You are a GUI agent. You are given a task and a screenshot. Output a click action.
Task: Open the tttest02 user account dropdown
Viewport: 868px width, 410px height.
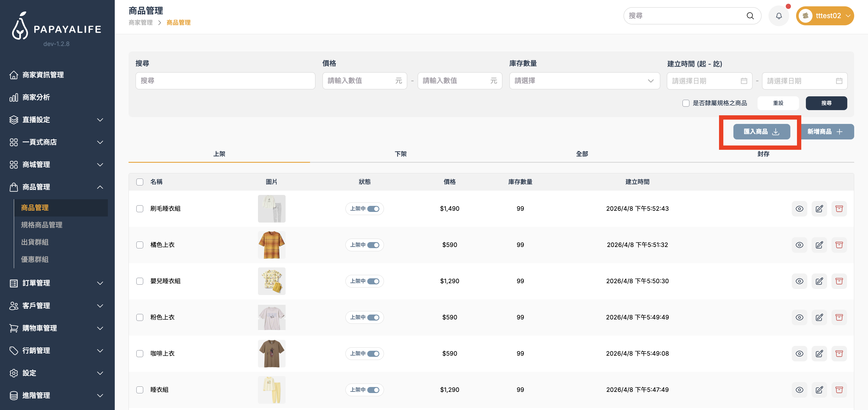coord(825,16)
